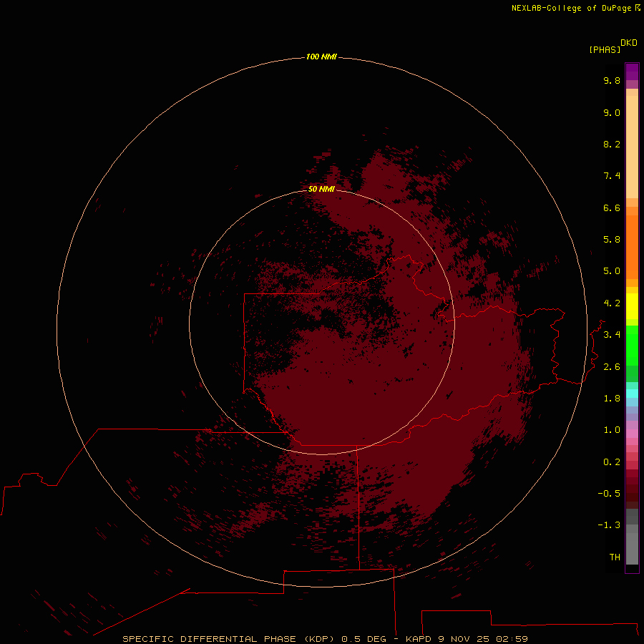The width and height of the screenshot is (644, 644).
Task: Click the 50 NMI range ring label
Action: (x=321, y=189)
